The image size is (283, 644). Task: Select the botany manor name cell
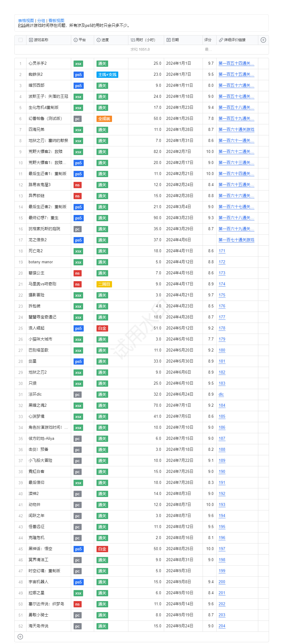(x=49, y=262)
